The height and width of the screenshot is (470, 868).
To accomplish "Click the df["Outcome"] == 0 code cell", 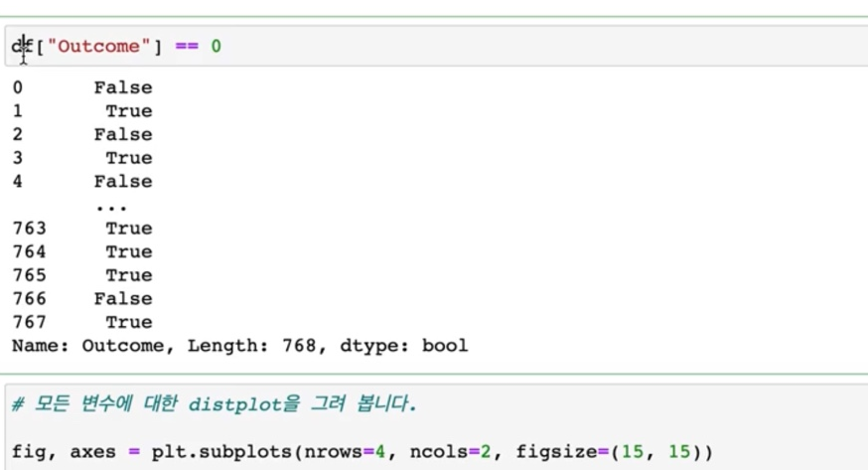I will [x=437, y=46].
